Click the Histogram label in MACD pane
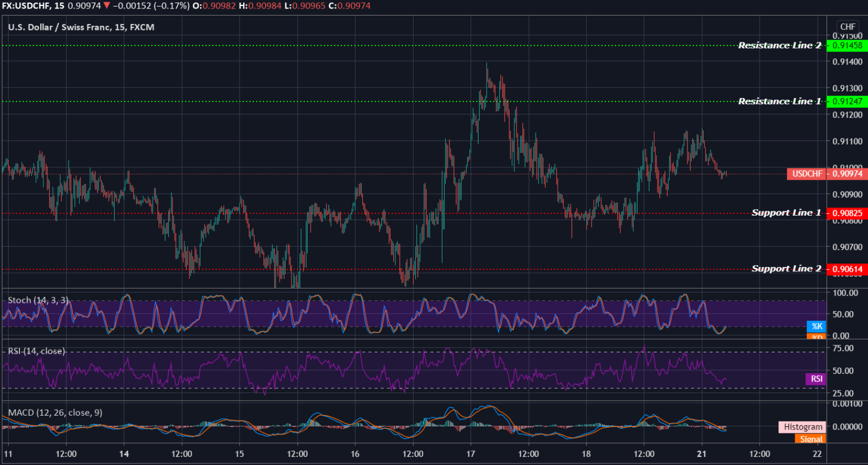 803,427
